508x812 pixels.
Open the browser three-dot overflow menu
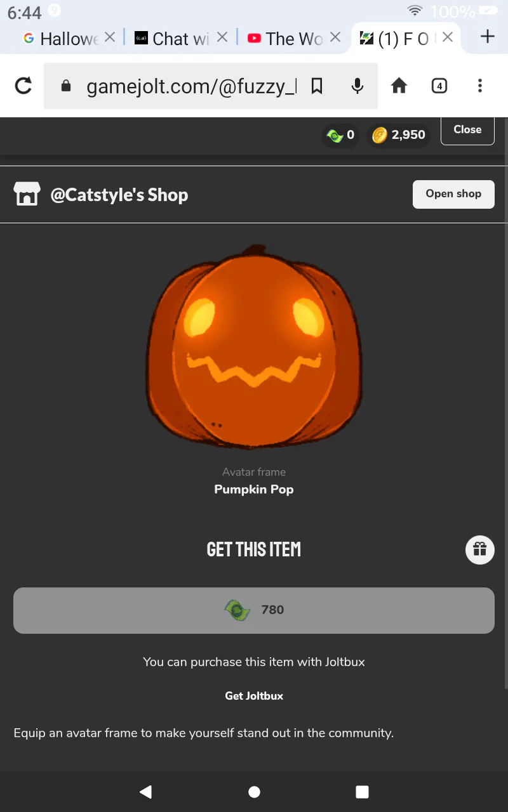coord(479,86)
